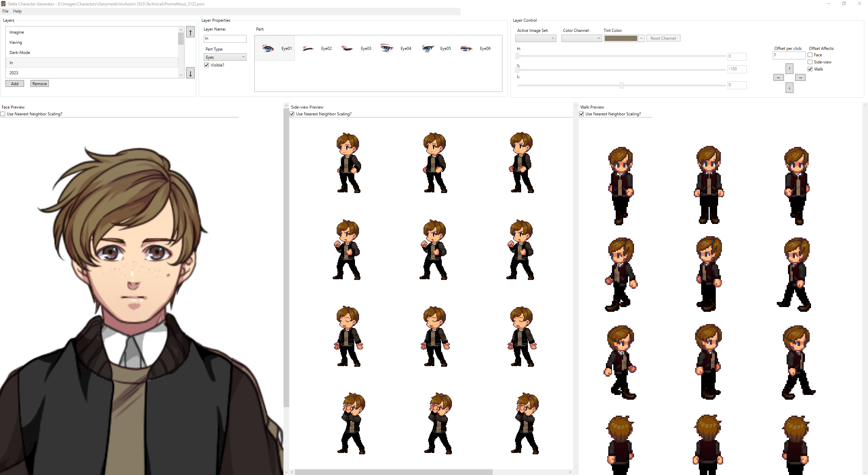Click the Reset Channel button
Image resolution: width=868 pixels, height=475 pixels.
pos(663,38)
